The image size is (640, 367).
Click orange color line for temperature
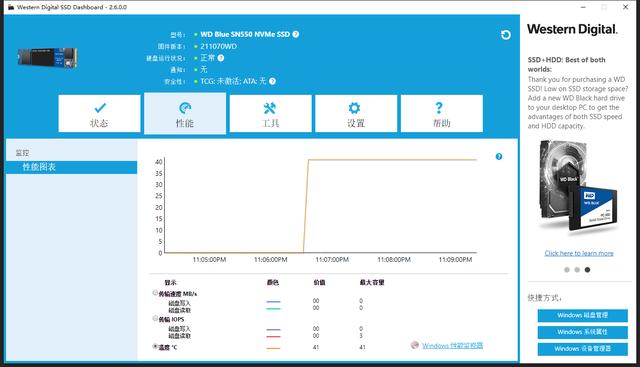pos(273,348)
